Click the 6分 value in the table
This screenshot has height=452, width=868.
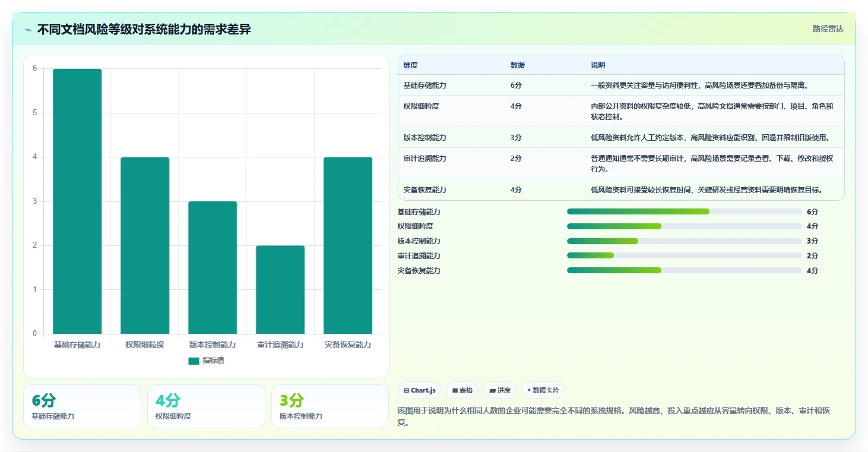tap(516, 86)
